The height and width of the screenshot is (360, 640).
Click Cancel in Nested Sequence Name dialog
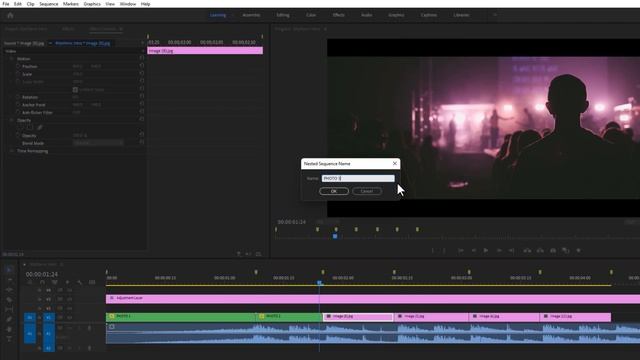coord(367,191)
